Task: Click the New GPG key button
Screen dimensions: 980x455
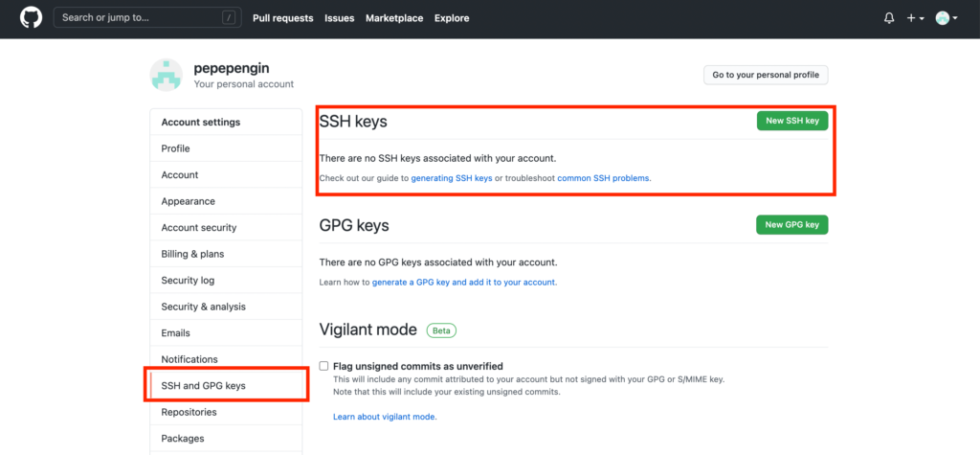Action: [x=791, y=225]
